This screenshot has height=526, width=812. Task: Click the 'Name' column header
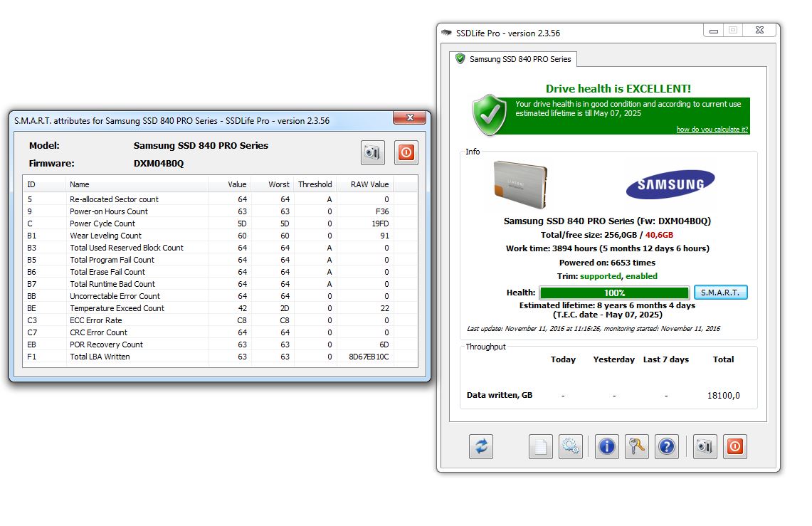coord(80,184)
